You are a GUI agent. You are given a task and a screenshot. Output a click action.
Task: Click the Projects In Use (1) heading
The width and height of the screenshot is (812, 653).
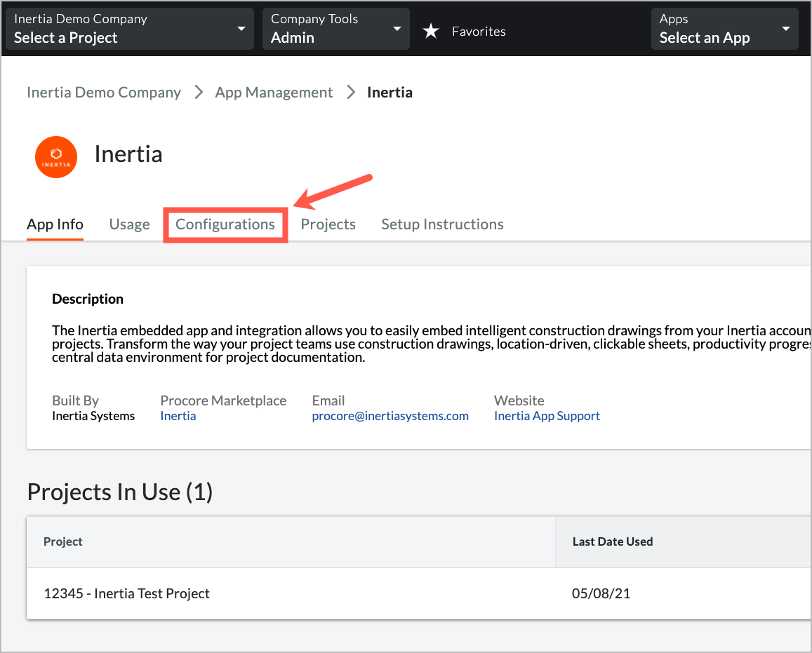tap(120, 492)
